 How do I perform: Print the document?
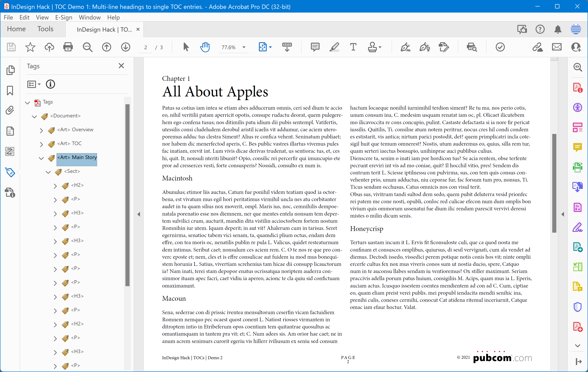click(x=68, y=47)
